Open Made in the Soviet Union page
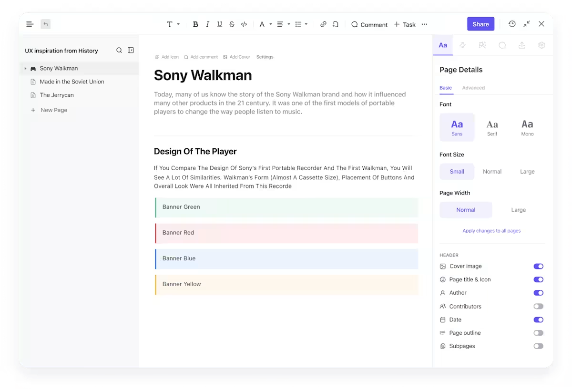 point(72,82)
